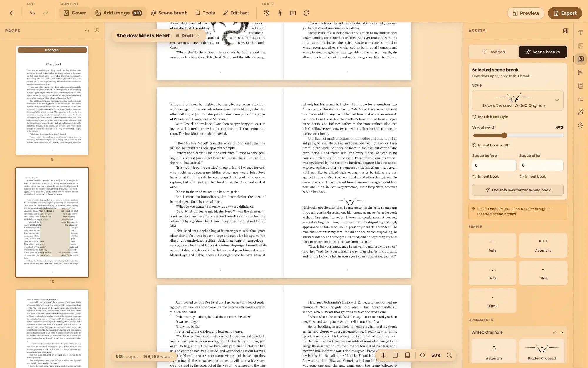Click the Space before input field

click(x=494, y=165)
